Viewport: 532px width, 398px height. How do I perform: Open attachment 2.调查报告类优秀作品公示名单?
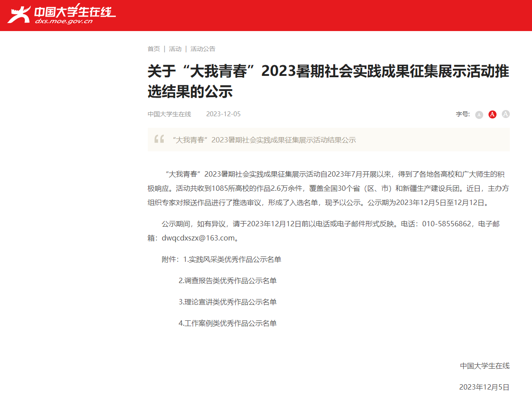click(227, 281)
